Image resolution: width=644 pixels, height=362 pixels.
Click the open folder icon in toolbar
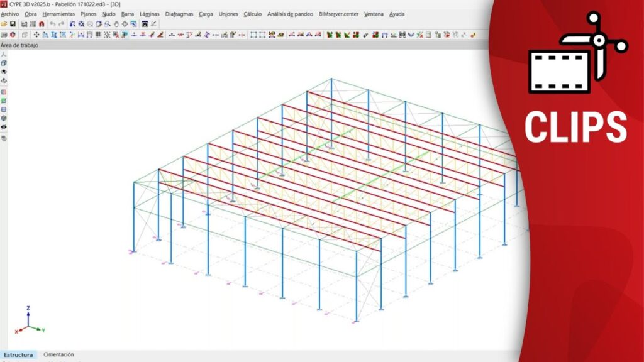(x=4, y=24)
